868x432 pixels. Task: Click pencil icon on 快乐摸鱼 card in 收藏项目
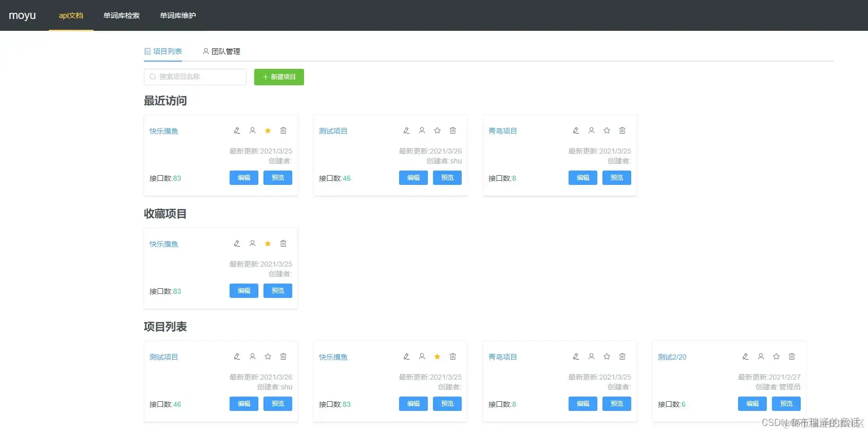point(237,243)
